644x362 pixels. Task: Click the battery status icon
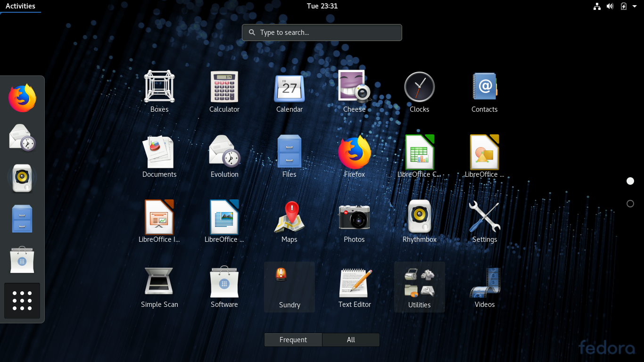pos(624,6)
